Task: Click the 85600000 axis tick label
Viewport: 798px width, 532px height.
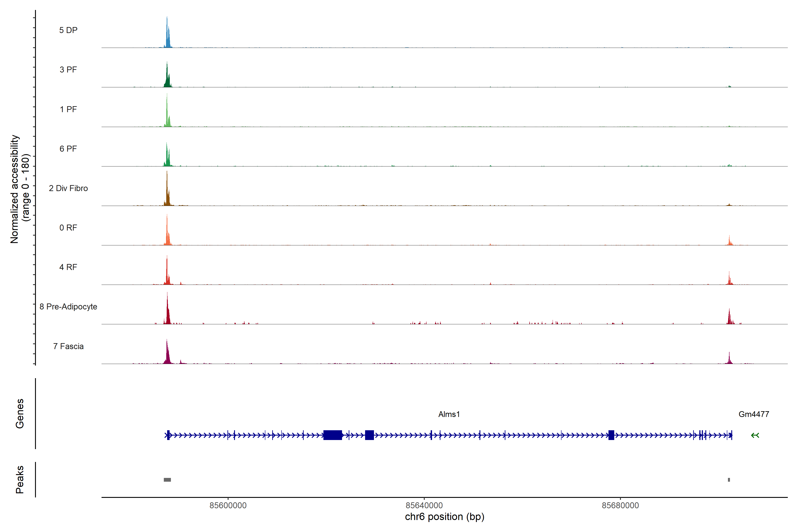Action: point(228,506)
